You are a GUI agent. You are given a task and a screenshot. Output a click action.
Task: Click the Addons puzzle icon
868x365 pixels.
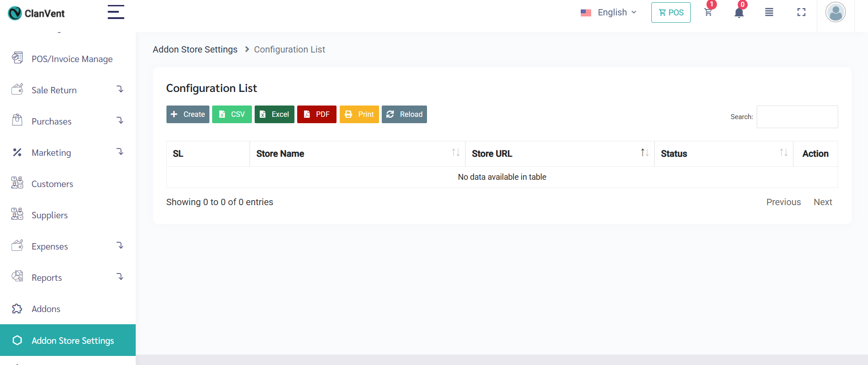click(x=17, y=308)
